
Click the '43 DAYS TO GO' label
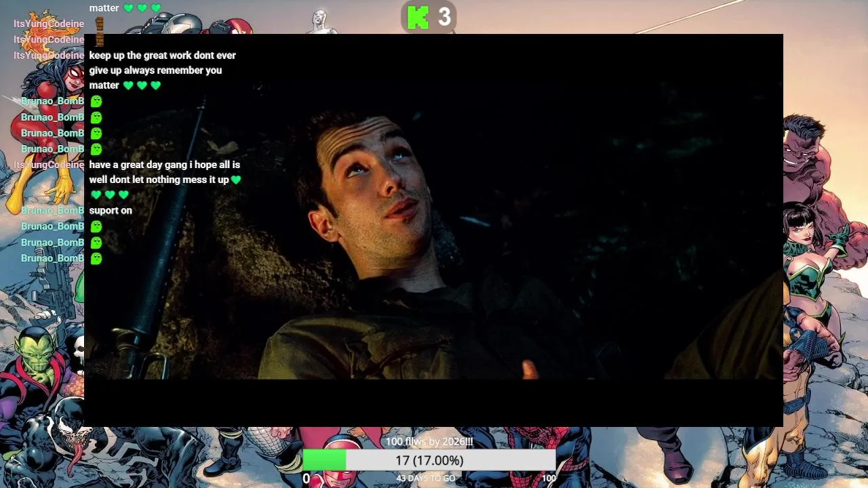pos(426,479)
